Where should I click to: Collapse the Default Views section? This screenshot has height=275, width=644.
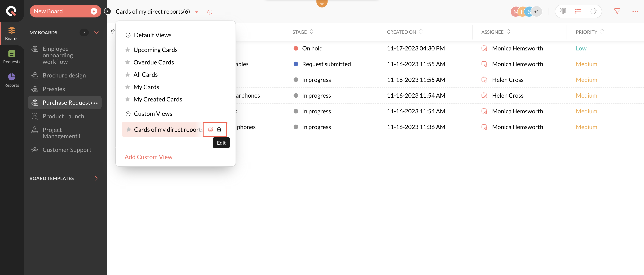coord(128,35)
